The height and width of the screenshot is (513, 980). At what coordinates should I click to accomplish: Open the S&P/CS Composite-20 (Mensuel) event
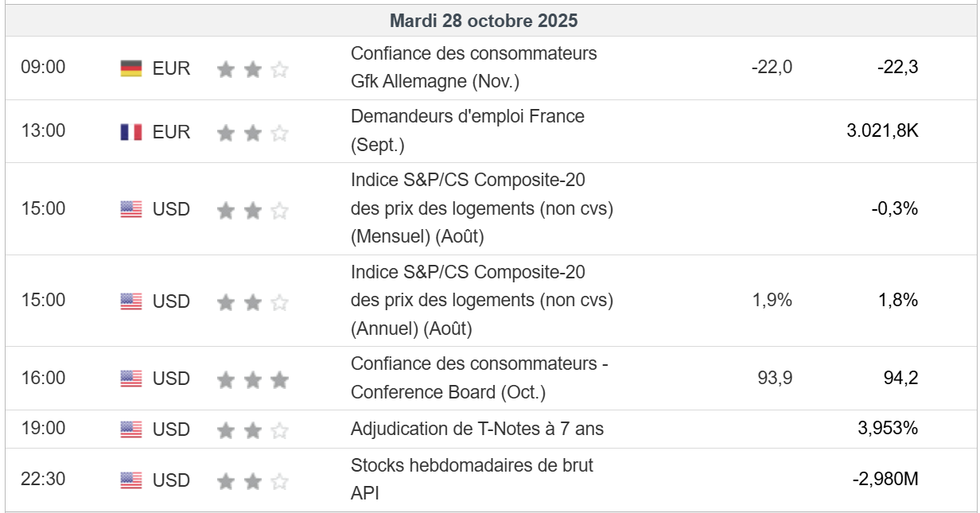[481, 208]
